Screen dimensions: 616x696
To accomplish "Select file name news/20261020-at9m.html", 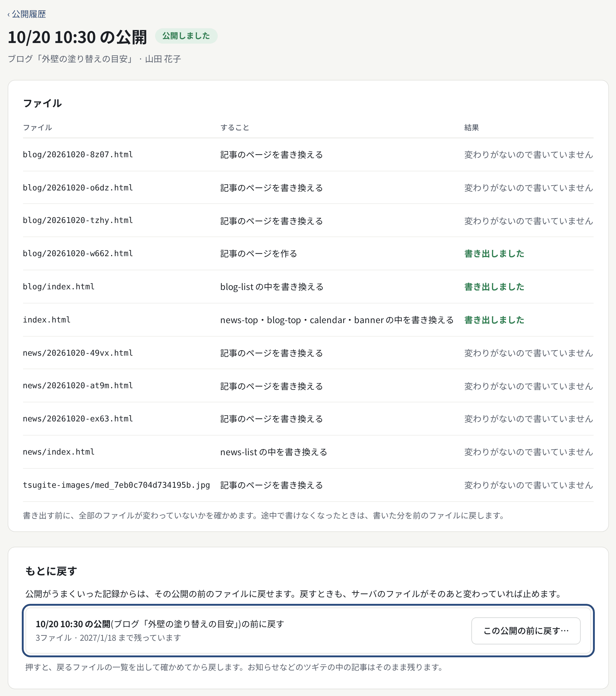I will point(78,385).
